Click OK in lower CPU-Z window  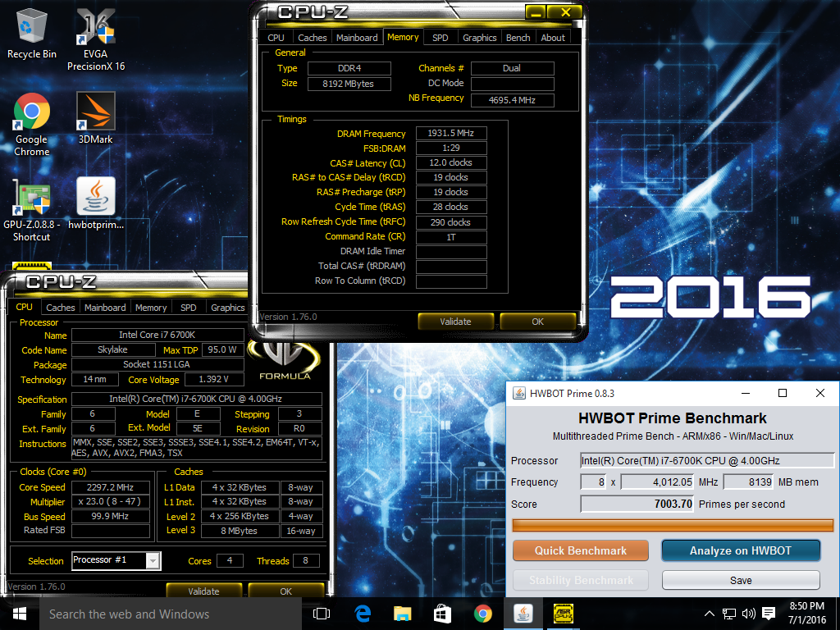click(x=286, y=591)
